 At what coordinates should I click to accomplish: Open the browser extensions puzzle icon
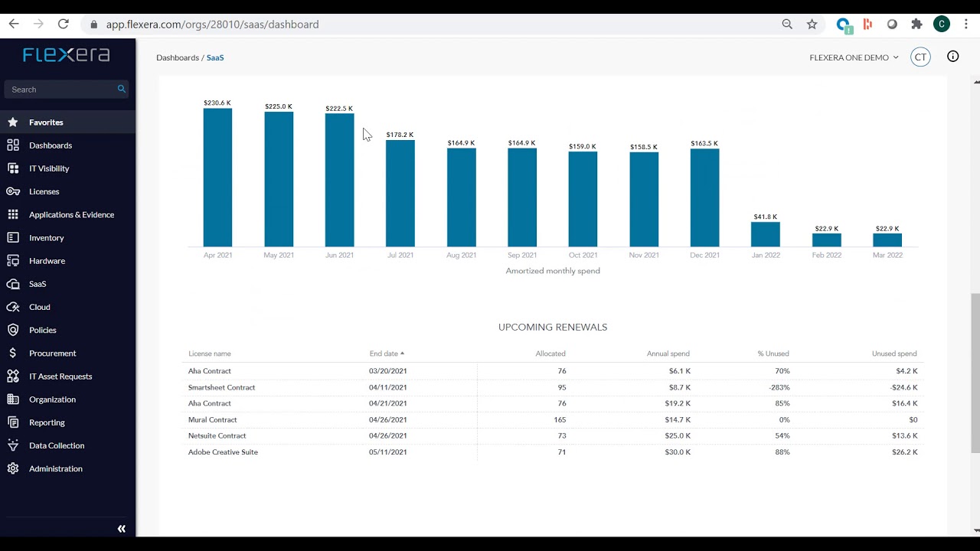click(x=916, y=24)
